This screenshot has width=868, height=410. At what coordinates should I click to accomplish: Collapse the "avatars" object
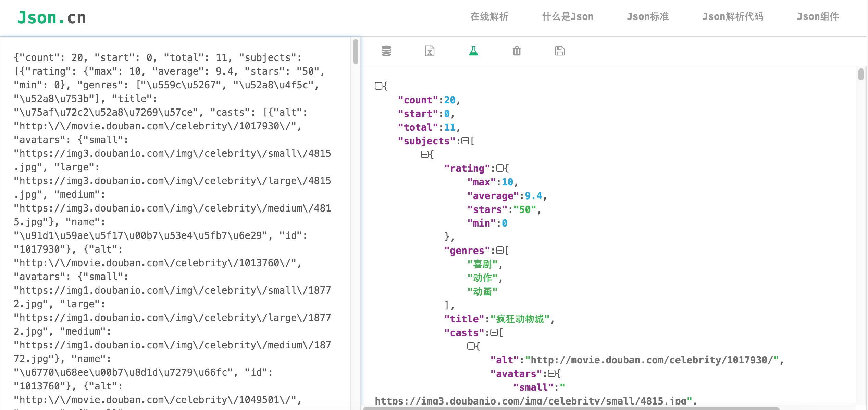point(551,373)
